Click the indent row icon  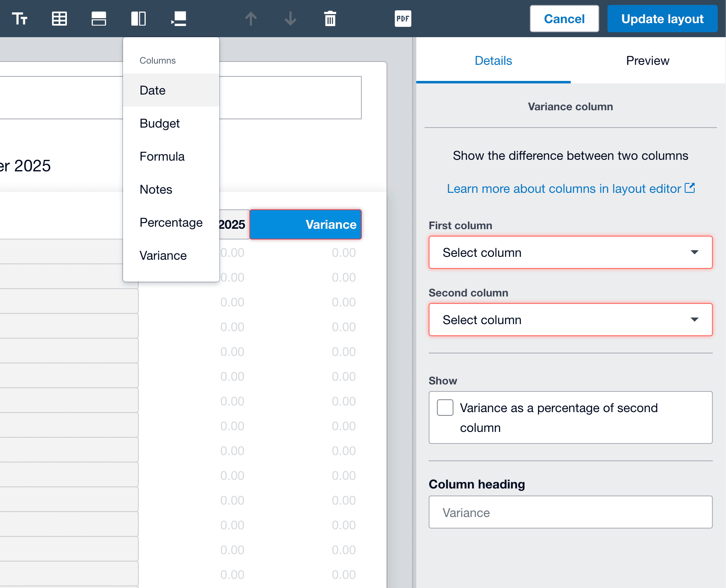(178, 19)
